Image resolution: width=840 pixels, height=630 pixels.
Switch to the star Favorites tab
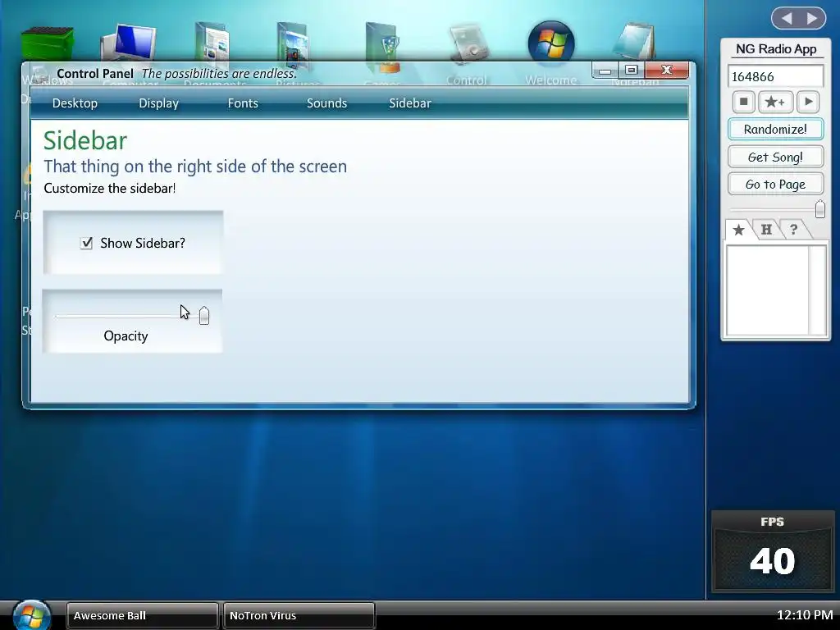pyautogui.click(x=739, y=230)
